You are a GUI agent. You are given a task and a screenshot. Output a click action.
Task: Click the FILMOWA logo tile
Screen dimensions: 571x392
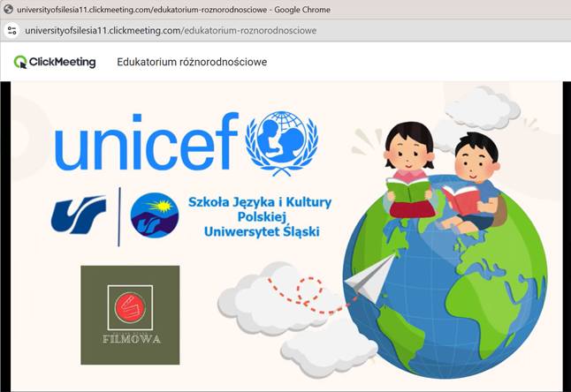[130, 315]
